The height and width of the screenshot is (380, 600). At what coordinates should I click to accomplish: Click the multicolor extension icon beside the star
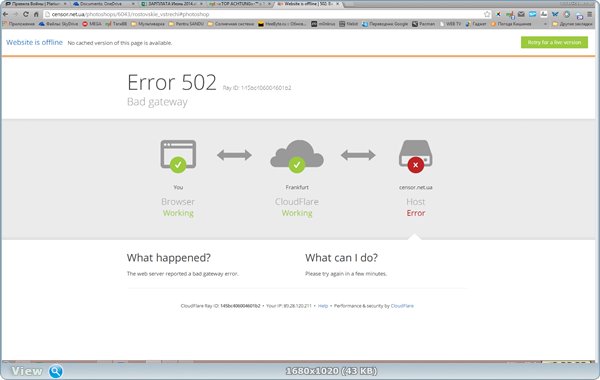click(498, 14)
